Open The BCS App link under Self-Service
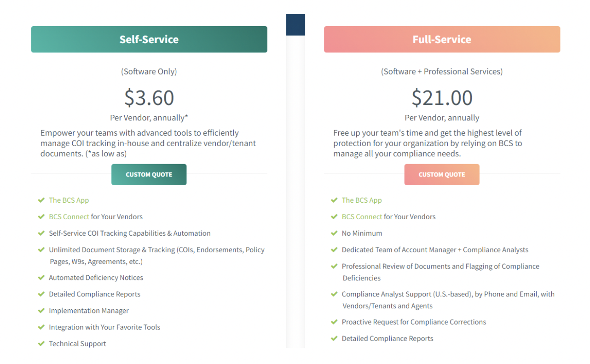 click(x=69, y=200)
